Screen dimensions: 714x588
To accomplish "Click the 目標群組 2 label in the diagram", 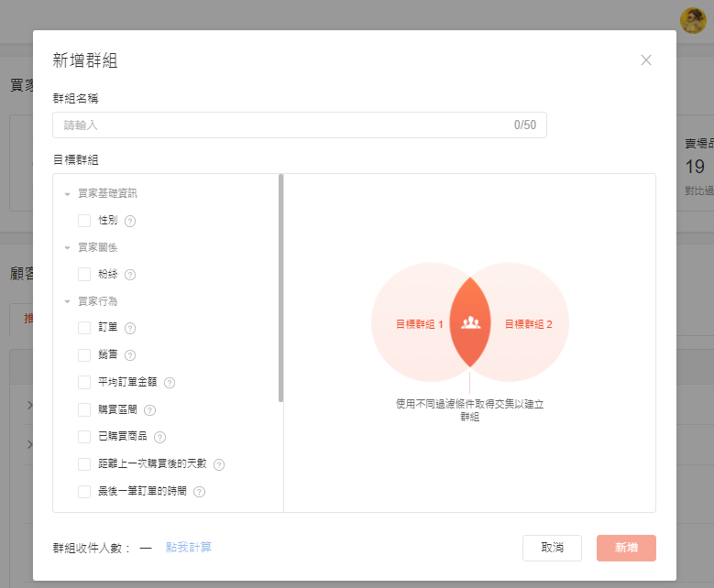I will (x=529, y=324).
